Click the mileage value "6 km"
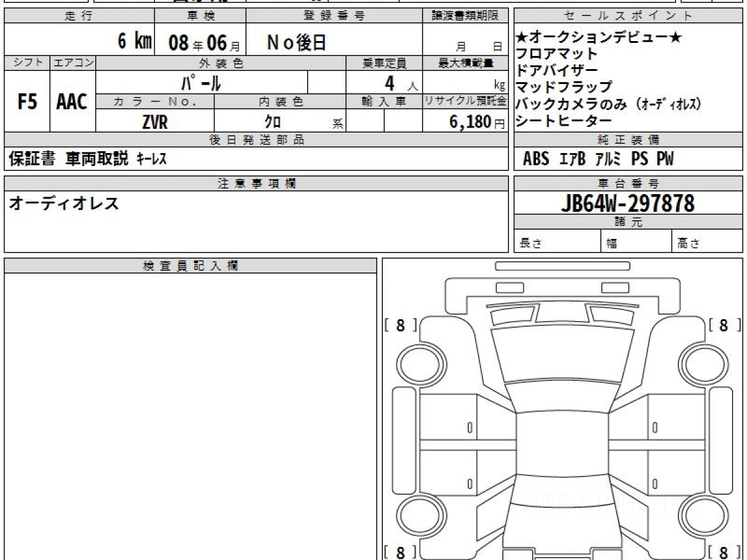Image resolution: width=747 pixels, height=560 pixels. point(135,41)
